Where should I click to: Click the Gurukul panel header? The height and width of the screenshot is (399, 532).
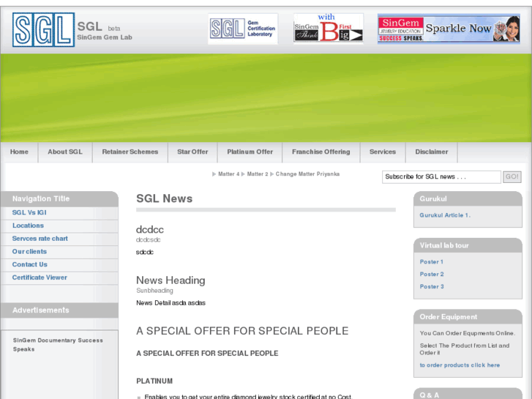tap(468, 198)
